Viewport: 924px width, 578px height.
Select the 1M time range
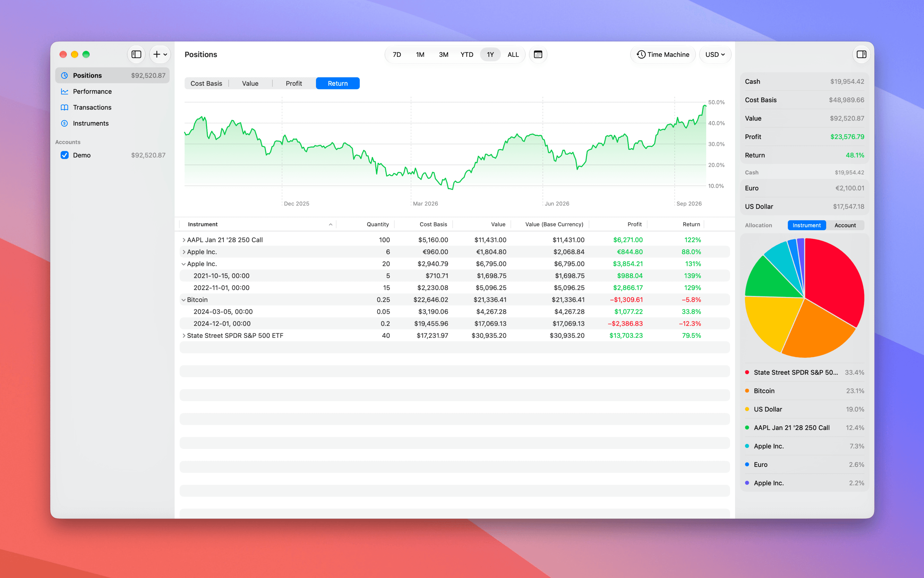(420, 54)
